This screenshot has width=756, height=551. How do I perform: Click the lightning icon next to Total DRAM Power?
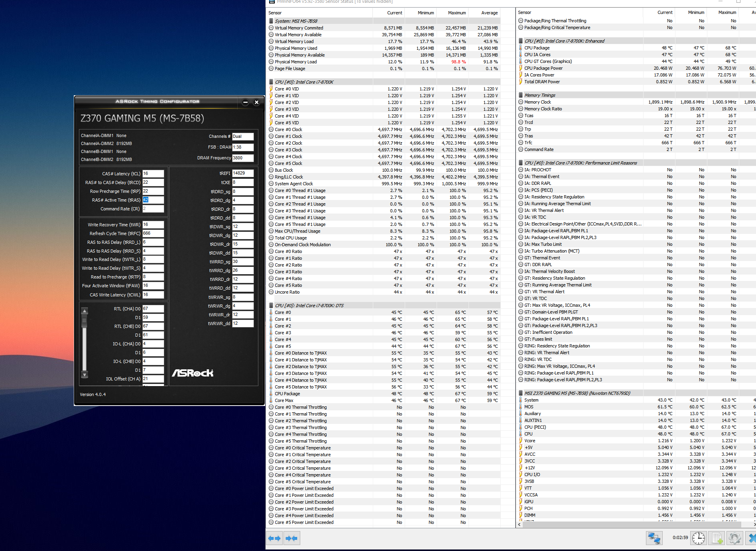tap(521, 82)
